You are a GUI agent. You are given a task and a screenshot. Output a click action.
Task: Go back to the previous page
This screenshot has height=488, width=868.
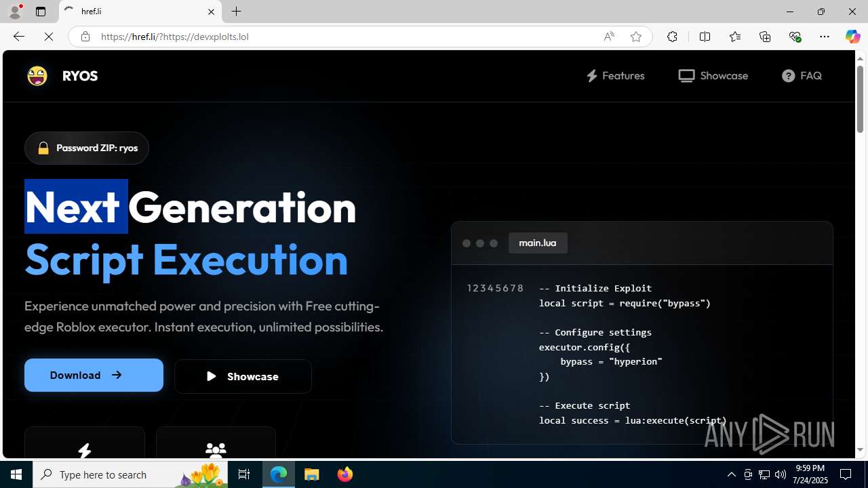[x=18, y=37]
